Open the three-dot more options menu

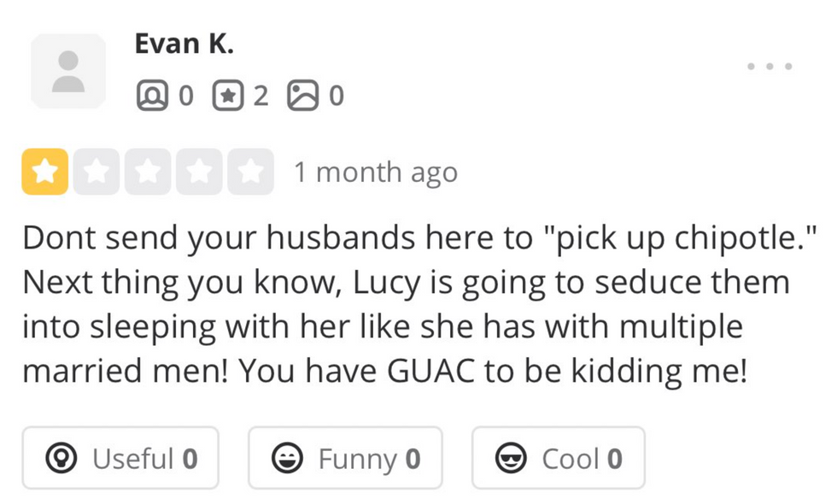tap(769, 66)
